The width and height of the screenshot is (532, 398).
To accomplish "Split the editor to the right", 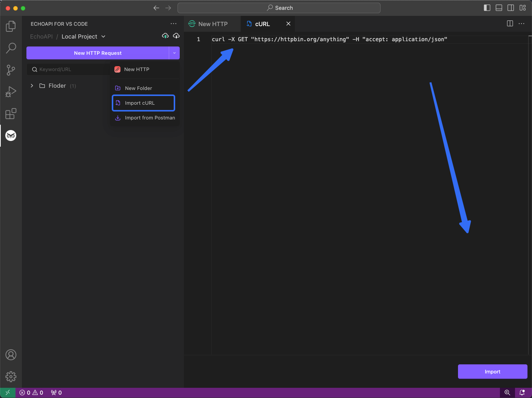I will click(510, 23).
